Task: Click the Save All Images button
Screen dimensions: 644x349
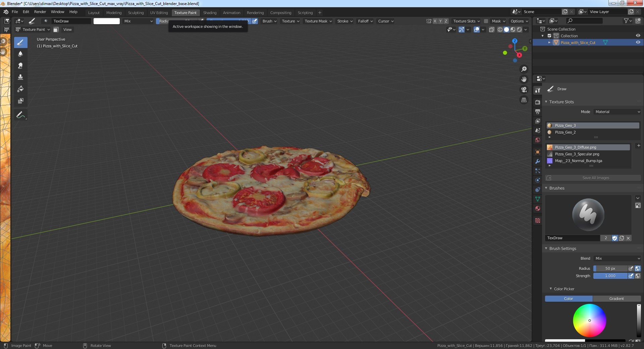Action: point(593,178)
